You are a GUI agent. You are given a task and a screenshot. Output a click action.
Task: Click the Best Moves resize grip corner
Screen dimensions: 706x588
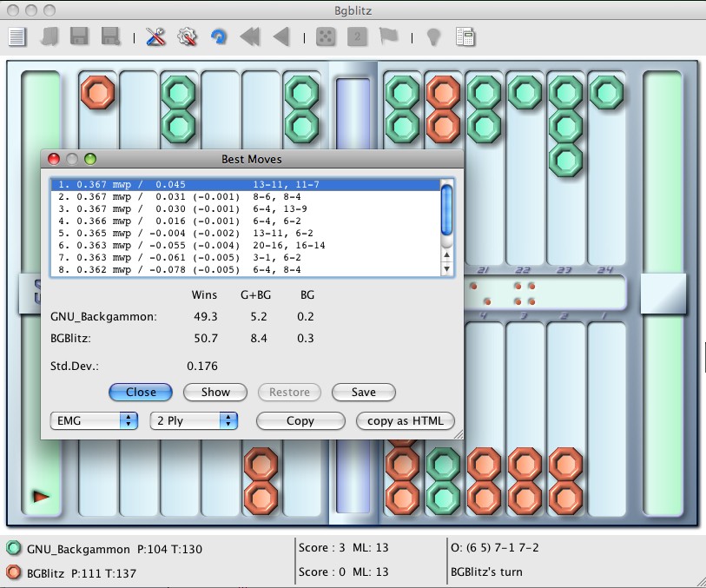tap(459, 434)
